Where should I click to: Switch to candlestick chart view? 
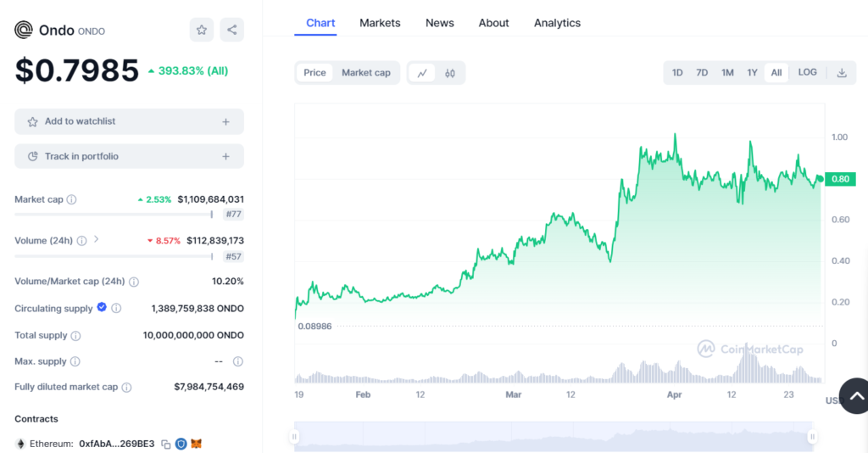[x=450, y=73]
